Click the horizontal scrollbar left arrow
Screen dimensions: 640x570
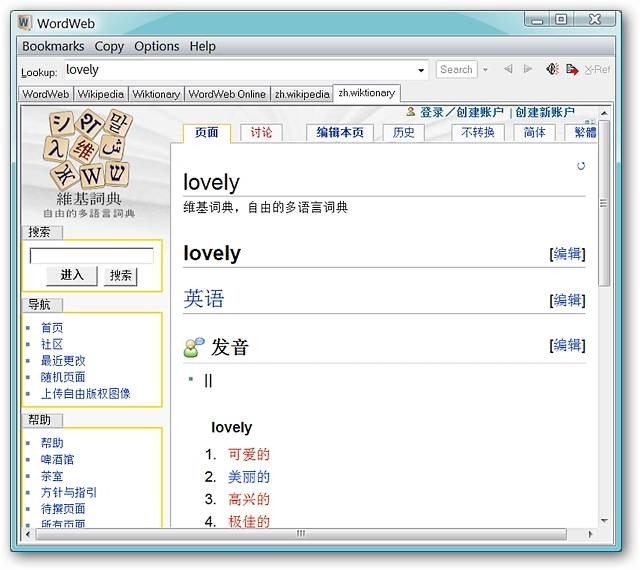point(28,534)
